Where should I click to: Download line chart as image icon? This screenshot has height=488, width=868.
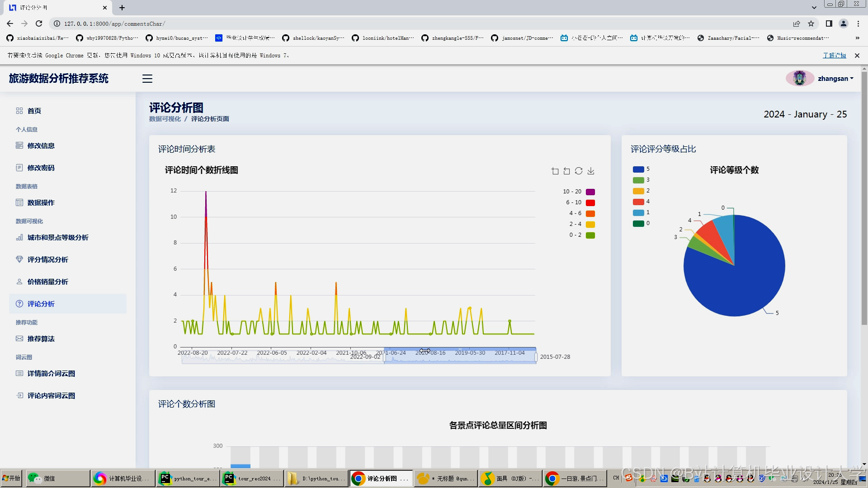coord(591,171)
